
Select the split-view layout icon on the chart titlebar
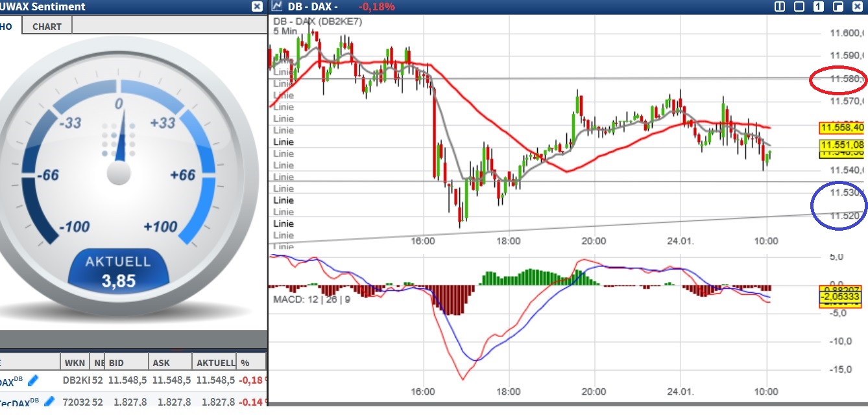(x=779, y=6)
